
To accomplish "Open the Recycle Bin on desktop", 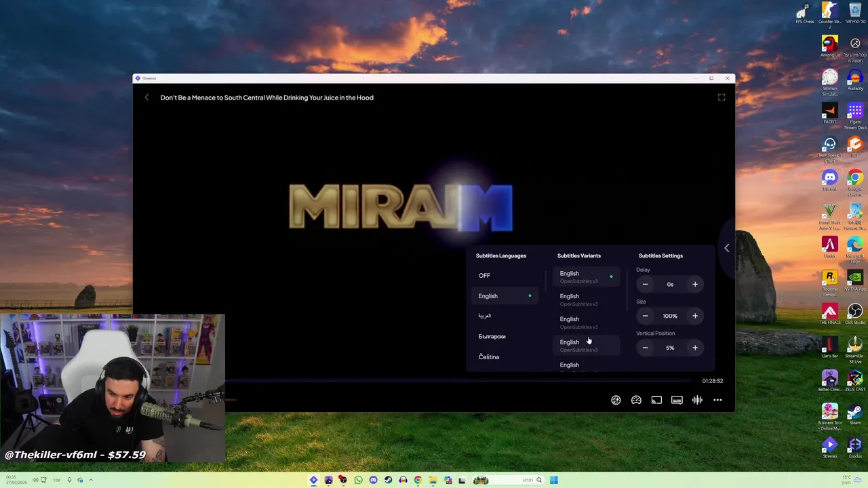I will click(855, 12).
